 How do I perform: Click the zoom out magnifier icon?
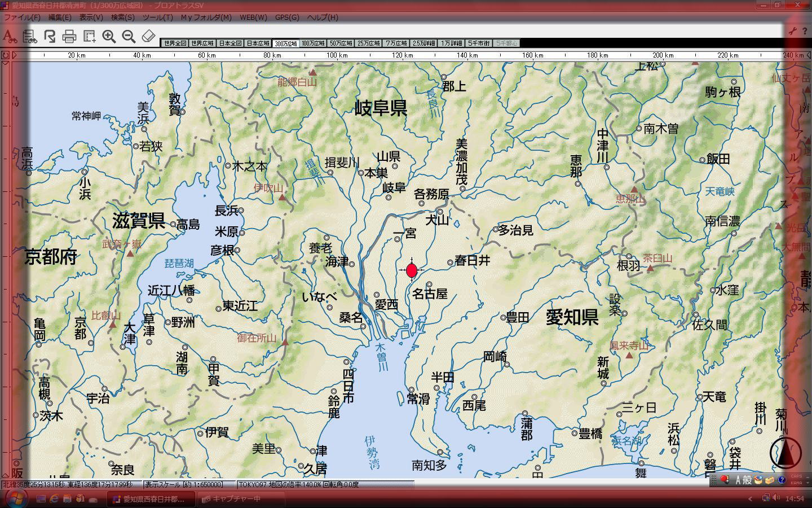pyautogui.click(x=129, y=37)
